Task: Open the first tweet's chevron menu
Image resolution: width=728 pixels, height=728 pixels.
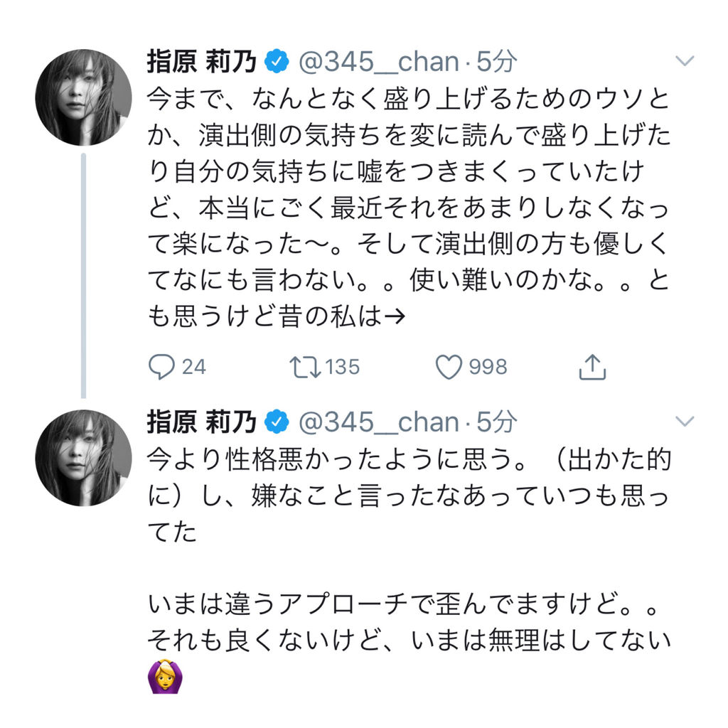Action: (684, 62)
